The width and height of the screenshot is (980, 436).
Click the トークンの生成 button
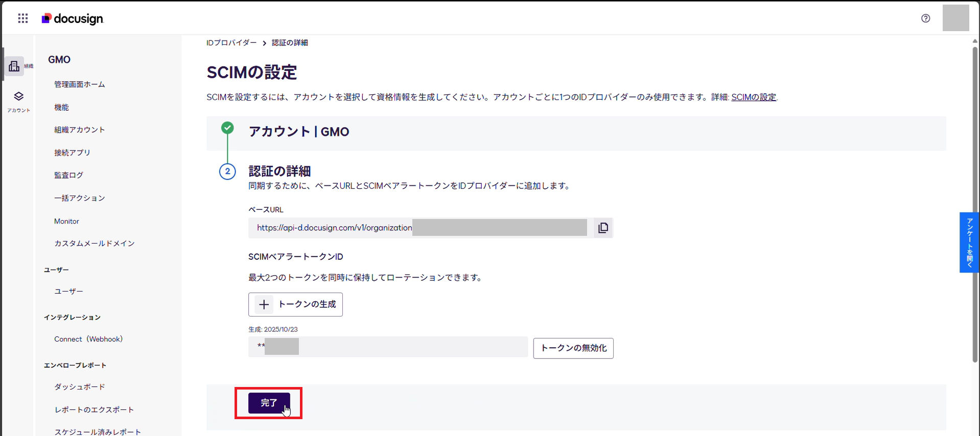[295, 304]
